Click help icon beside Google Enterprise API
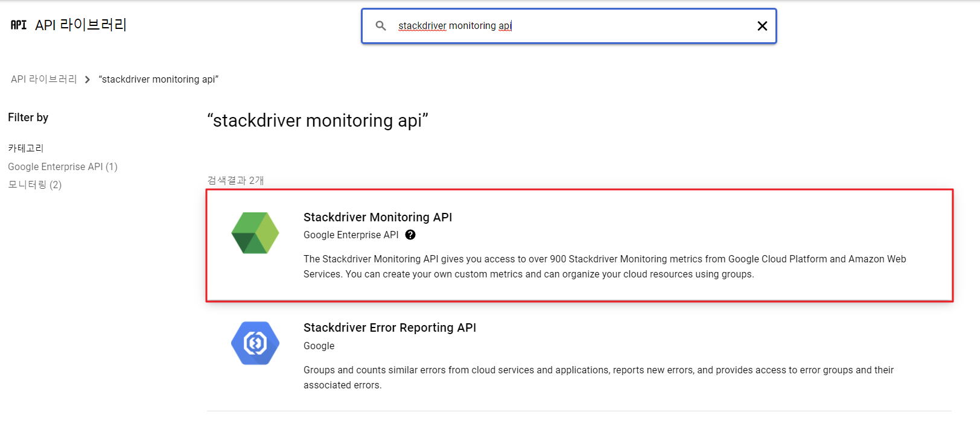Viewport: 980px width, 427px height. [x=410, y=235]
